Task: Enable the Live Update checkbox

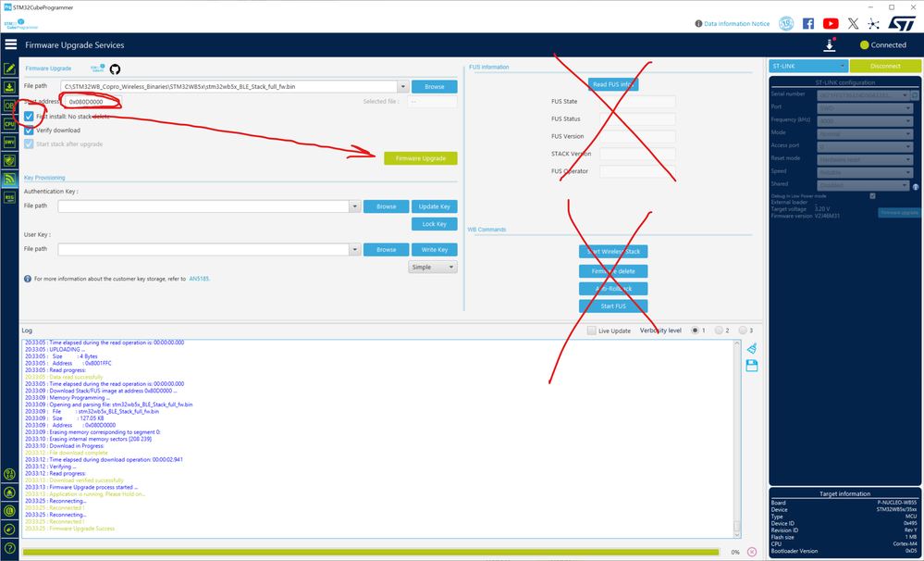Action: 591,330
